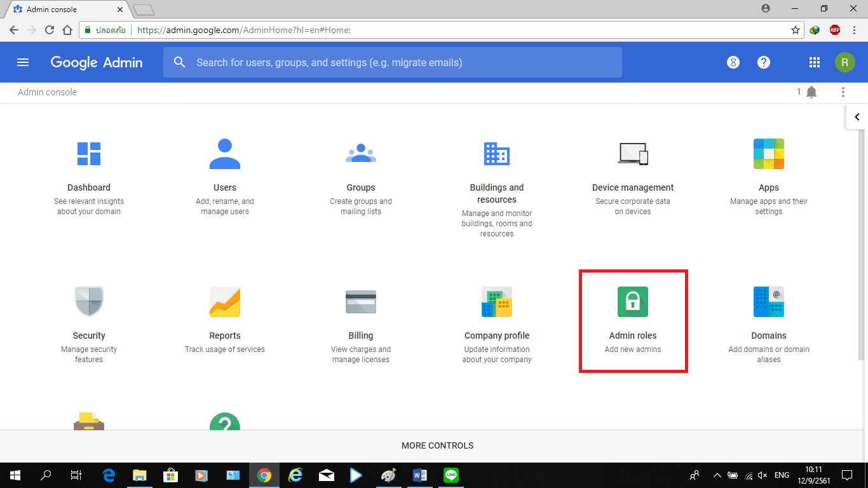Open the Google apps grid launcher

pos(815,62)
